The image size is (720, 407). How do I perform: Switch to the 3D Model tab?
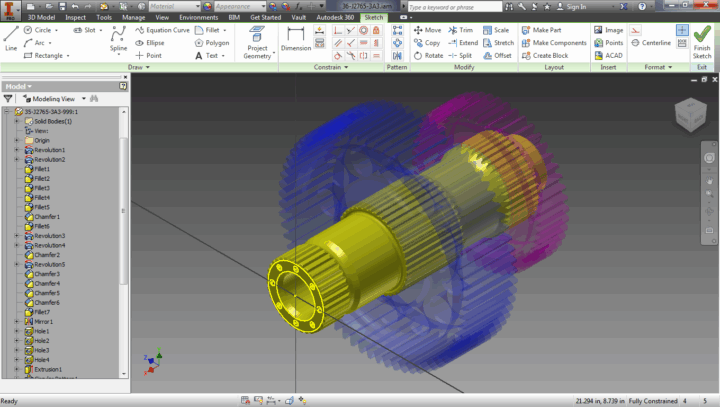[x=42, y=17]
